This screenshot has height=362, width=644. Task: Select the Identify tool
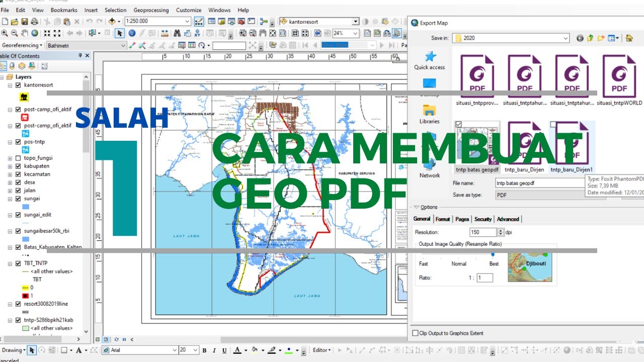point(132,33)
